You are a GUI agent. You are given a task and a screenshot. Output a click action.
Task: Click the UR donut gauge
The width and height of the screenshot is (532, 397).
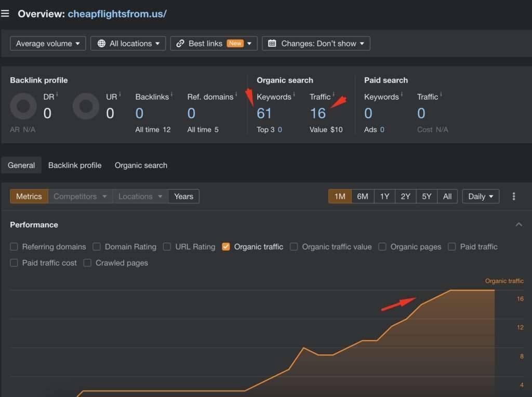(86, 106)
